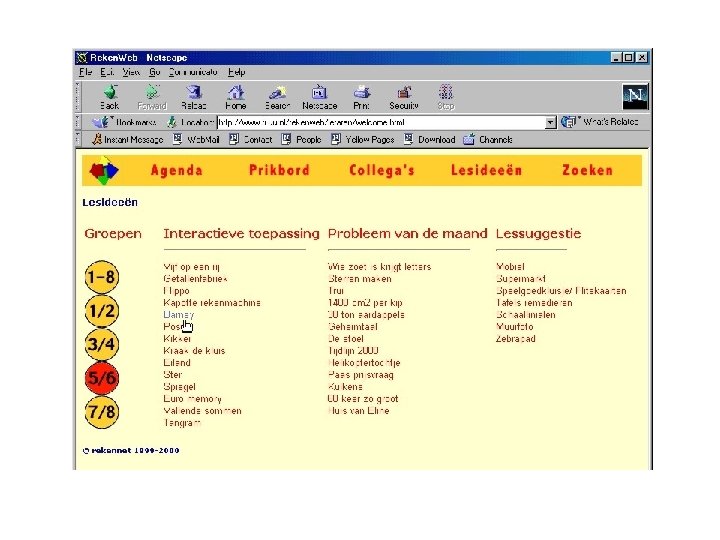Viewport: 720px width, 540px height.
Task: Click the Print toolbar icon
Action: (362, 93)
